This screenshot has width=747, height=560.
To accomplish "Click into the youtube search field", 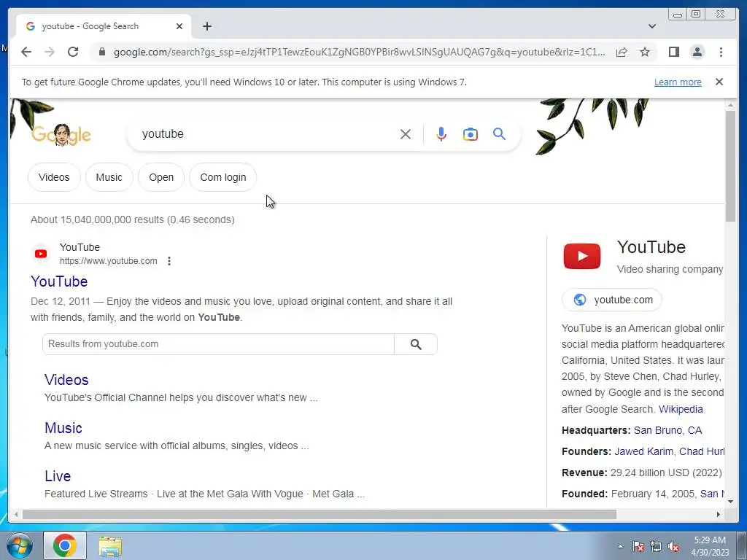I will click(267, 134).
